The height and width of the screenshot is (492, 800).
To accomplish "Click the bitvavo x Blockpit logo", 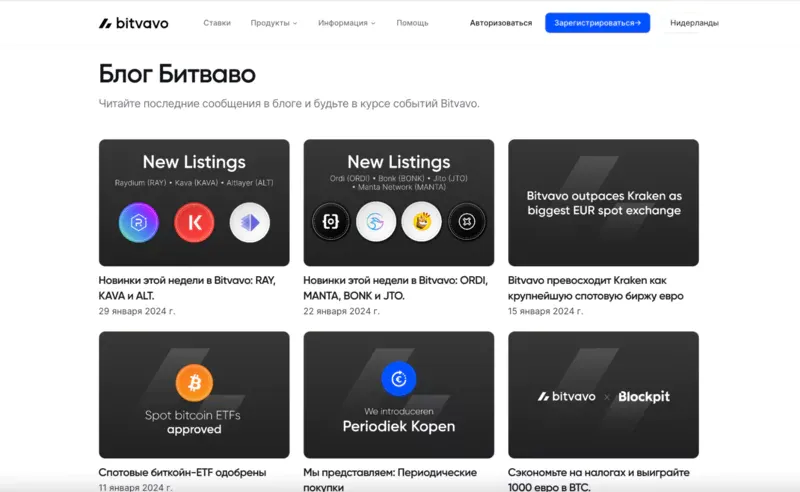I will pyautogui.click(x=603, y=397).
